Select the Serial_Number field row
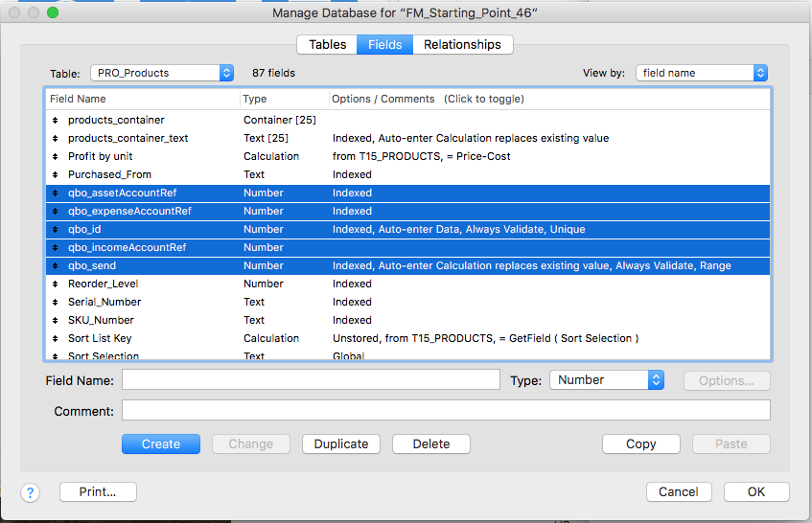This screenshot has width=812, height=523. click(407, 302)
